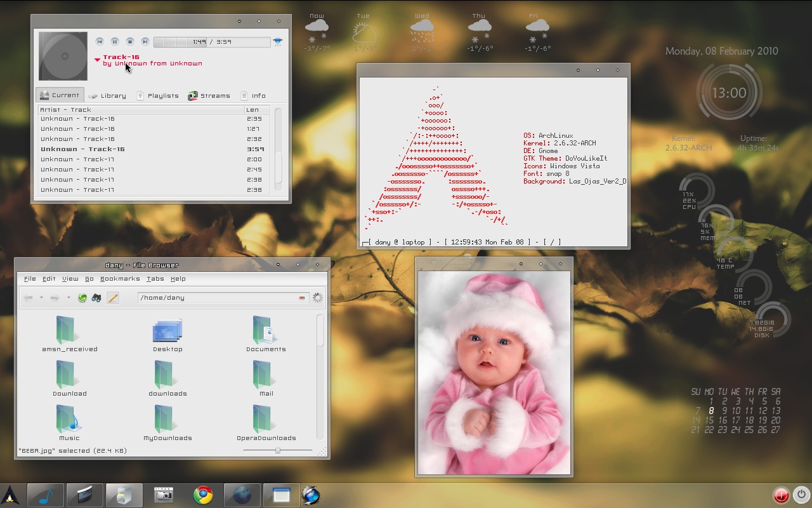Toggle the pencil location-edit button
The image size is (812, 508).
(x=113, y=298)
